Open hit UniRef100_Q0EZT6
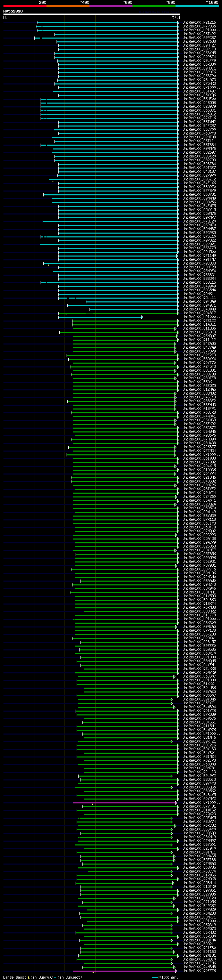The image size is (222, 980). 199,971
